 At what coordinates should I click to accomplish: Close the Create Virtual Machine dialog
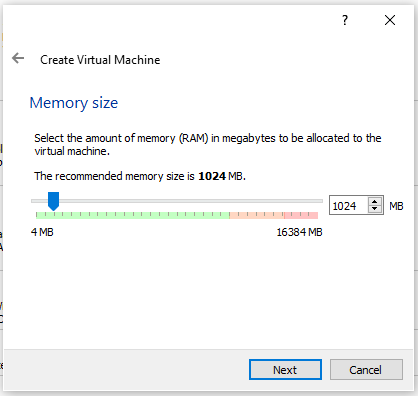[x=390, y=20]
